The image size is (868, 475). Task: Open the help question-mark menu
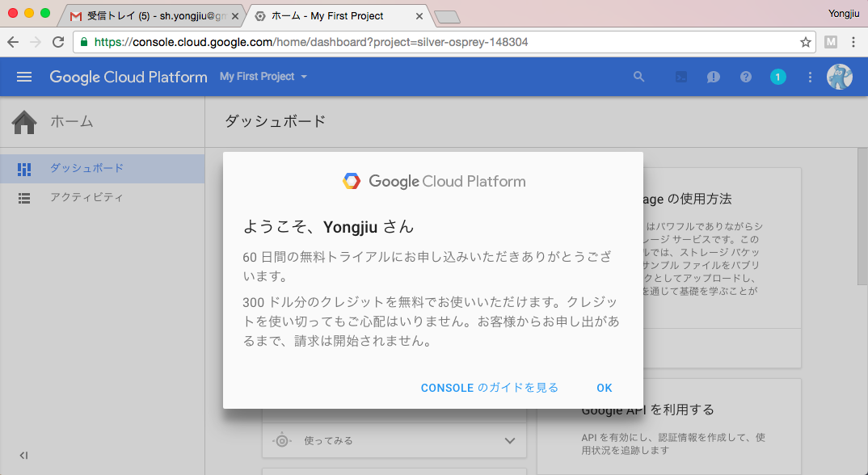click(745, 77)
